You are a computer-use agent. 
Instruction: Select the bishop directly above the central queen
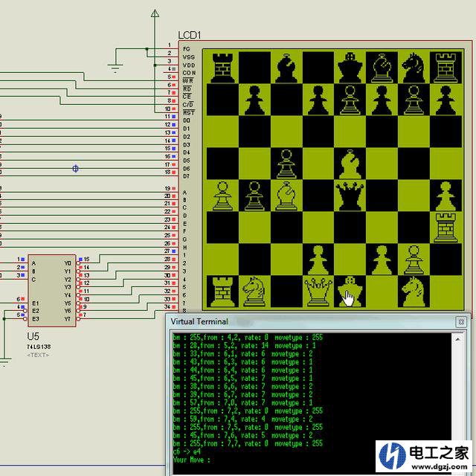pyautogui.click(x=350, y=164)
